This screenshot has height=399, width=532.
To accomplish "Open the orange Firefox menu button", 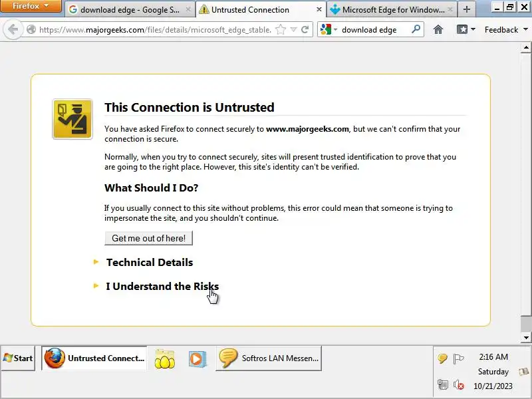I will tap(31, 6).
